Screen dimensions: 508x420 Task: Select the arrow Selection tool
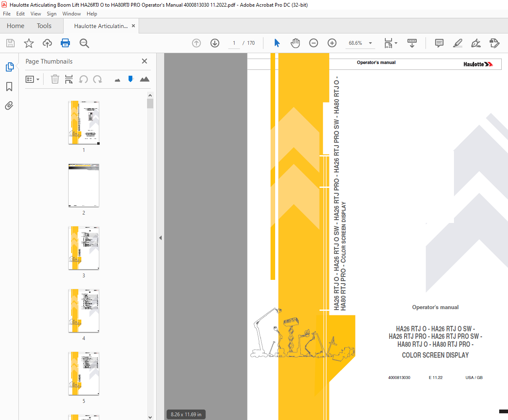[277, 43]
